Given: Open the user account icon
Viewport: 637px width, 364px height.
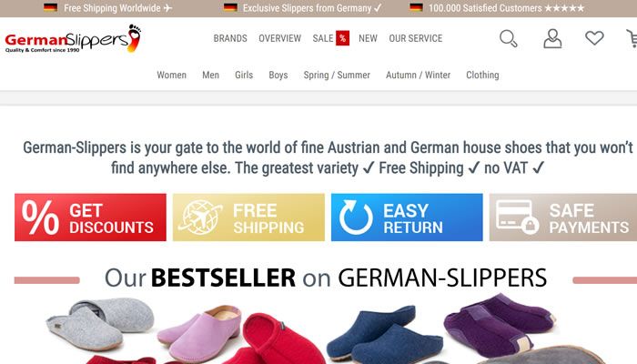Looking at the screenshot, I should click(x=552, y=38).
